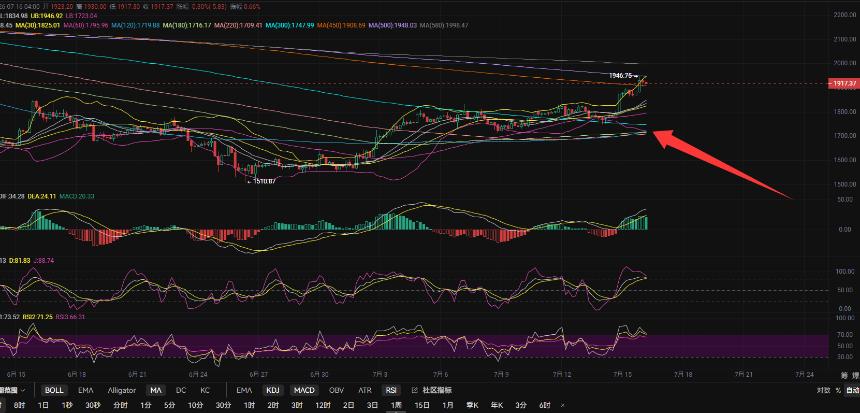This screenshot has width=860, height=413.
Task: Switch to the 8时 timeframe
Action: [19, 405]
